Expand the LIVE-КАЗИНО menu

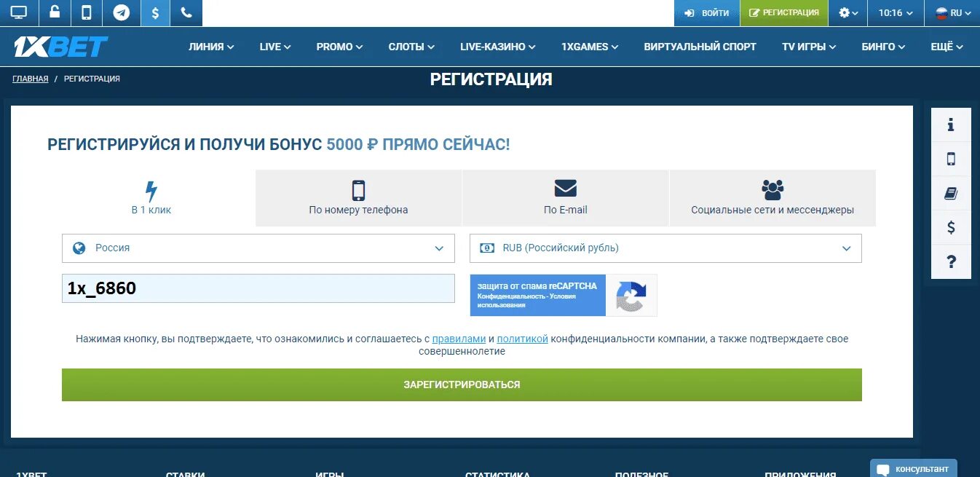[498, 47]
